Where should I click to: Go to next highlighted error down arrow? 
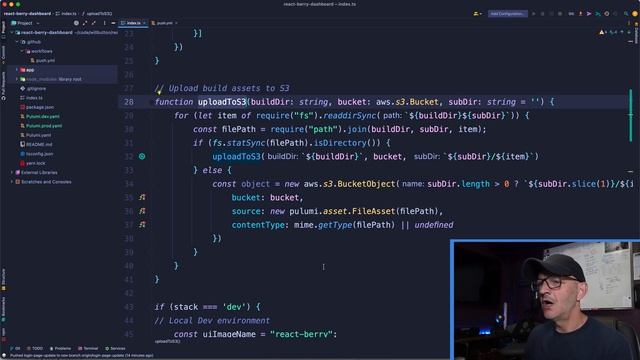coord(629,32)
